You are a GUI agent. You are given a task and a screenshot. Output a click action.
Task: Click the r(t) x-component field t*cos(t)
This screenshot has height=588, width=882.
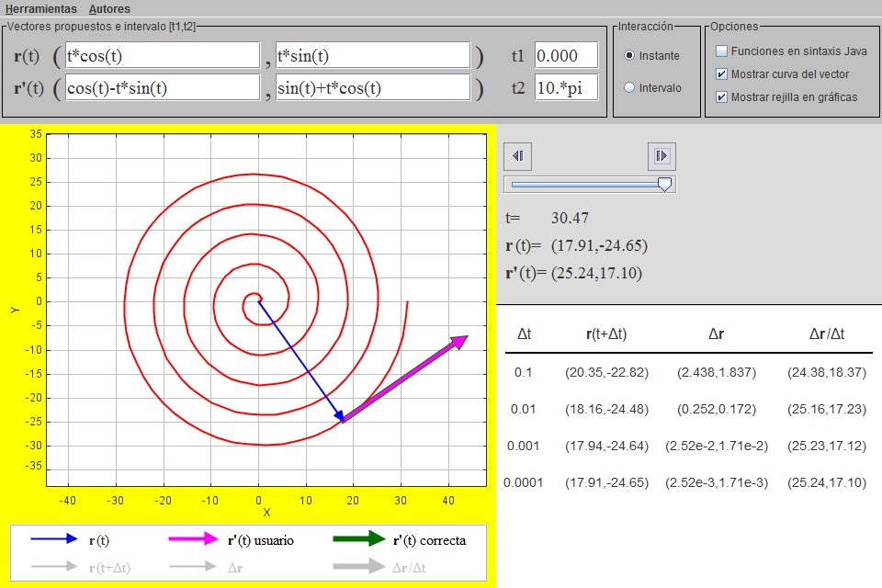click(x=163, y=56)
